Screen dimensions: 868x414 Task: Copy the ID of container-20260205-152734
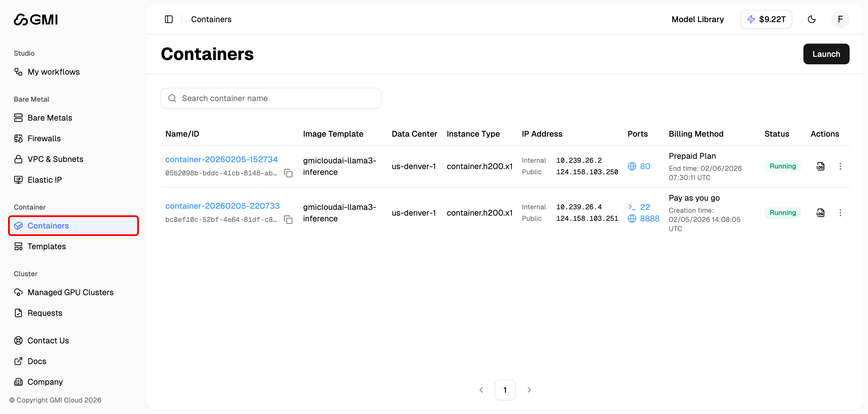click(x=288, y=173)
